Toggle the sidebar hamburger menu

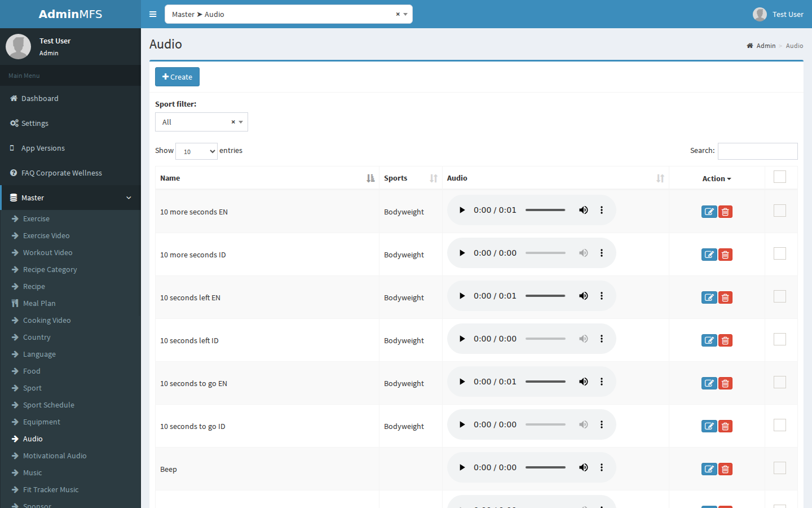153,14
